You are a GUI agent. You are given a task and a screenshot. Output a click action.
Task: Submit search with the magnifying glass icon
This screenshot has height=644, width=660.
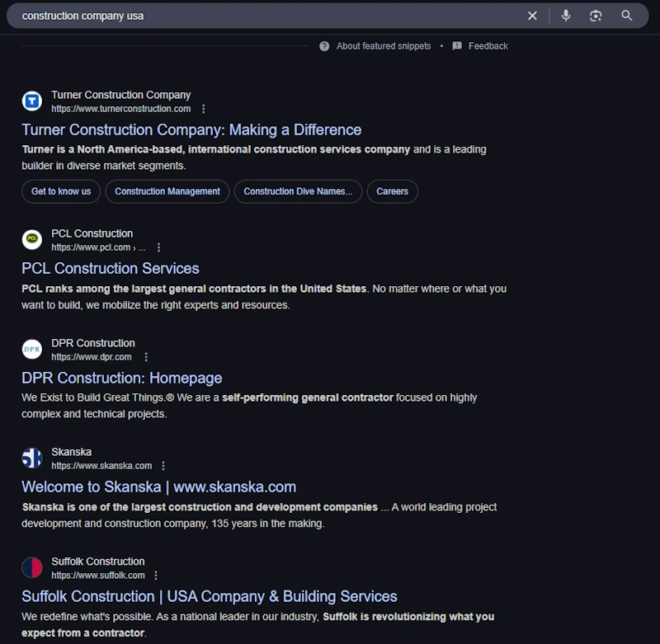pyautogui.click(x=627, y=16)
